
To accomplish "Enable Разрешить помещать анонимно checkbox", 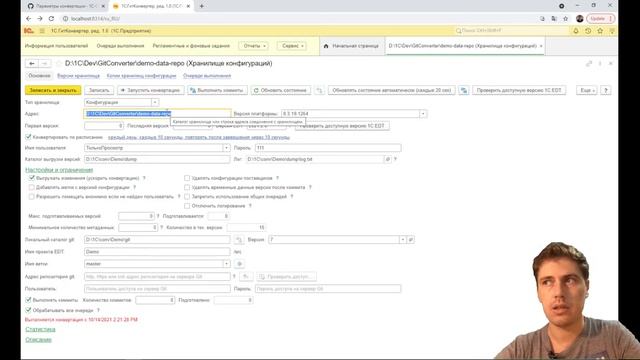I will [x=31, y=197].
